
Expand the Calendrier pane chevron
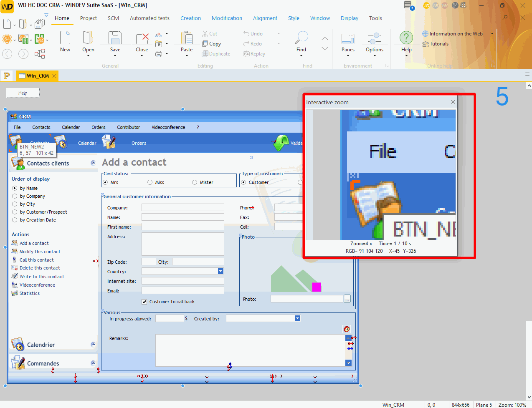(93, 344)
